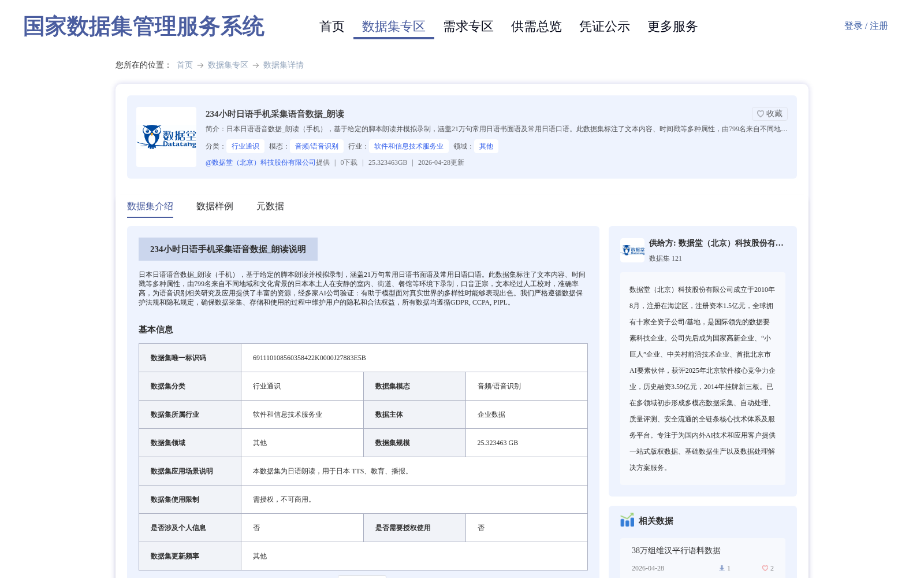Viewport: 924px width, 578px height.
Task: Click the 收藏 heart button
Action: (x=770, y=114)
